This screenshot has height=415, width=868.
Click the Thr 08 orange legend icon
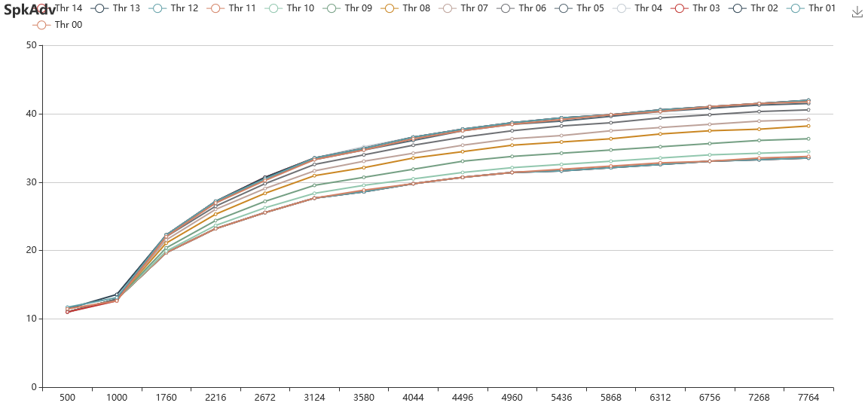(x=389, y=8)
